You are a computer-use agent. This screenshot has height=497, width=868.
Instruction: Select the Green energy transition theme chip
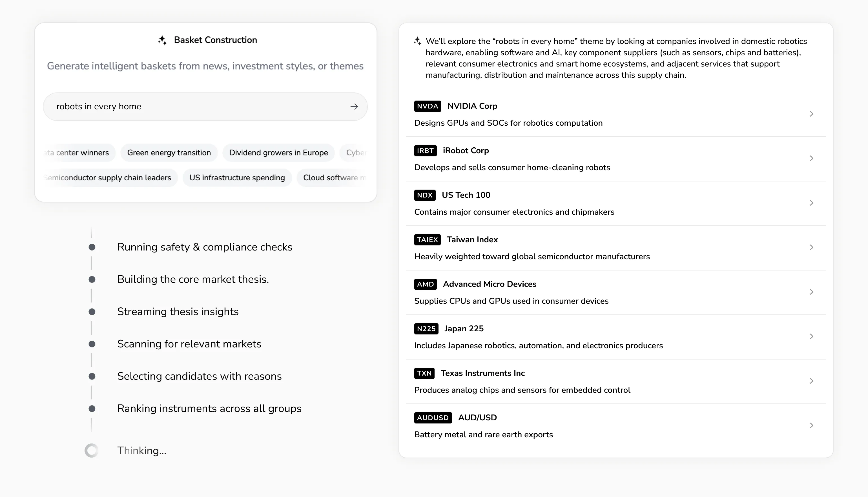tap(169, 153)
